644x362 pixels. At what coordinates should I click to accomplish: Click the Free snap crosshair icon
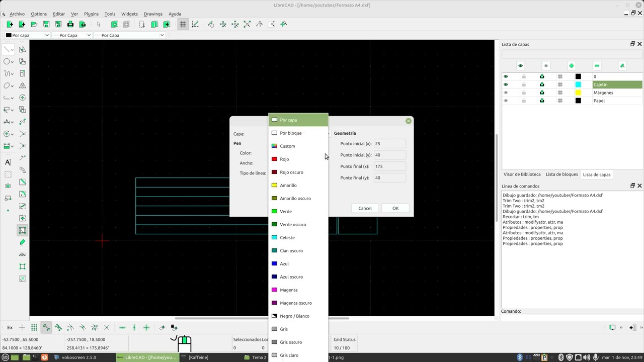tap(22, 328)
